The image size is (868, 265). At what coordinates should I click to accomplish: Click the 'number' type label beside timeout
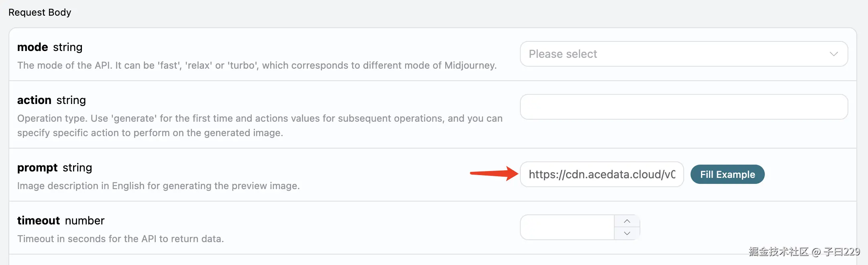(85, 220)
